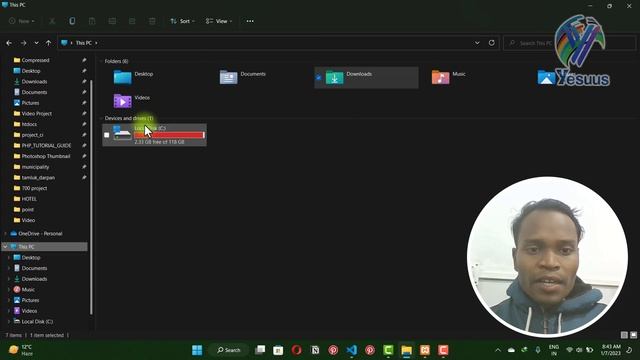
Task: Click the Paste clipboard icon in toolbar
Action: [x=92, y=21]
